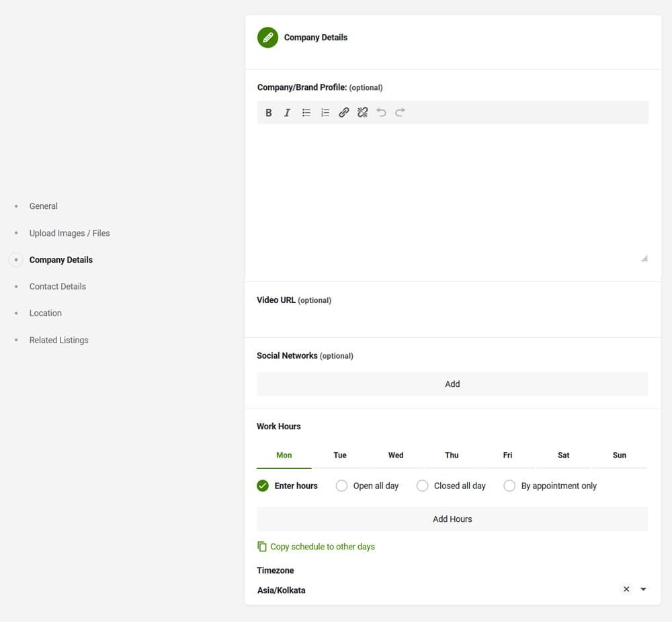Apply italic formatting in editor toolbar

[287, 113]
